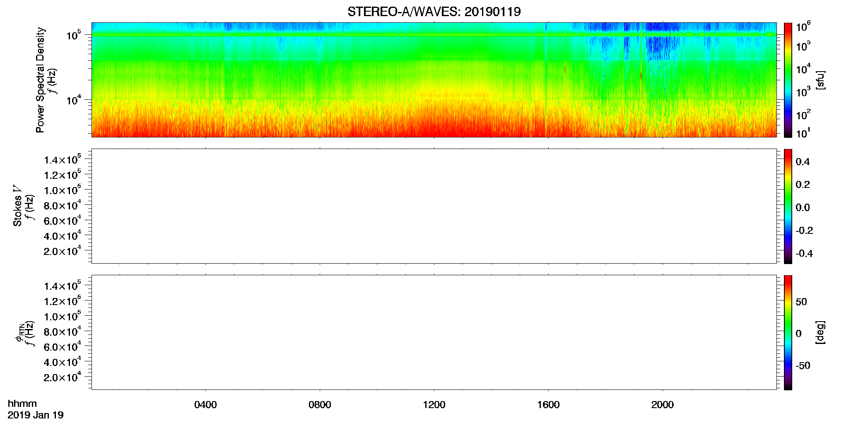The image size is (868, 447).
Task: Click the 10^5 frequency tick of top panel
Action: coord(73,35)
